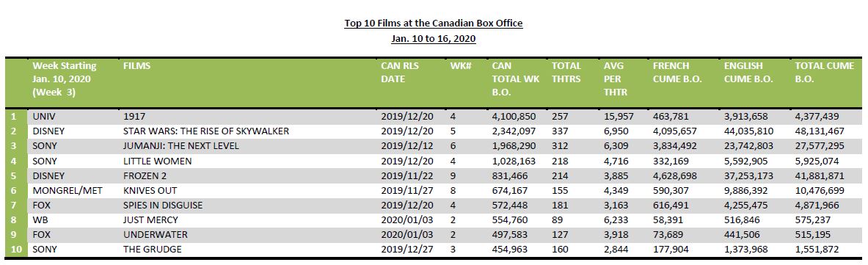Select the AVG PER THTR header
The height and width of the screenshot is (265, 868).
click(x=615, y=79)
